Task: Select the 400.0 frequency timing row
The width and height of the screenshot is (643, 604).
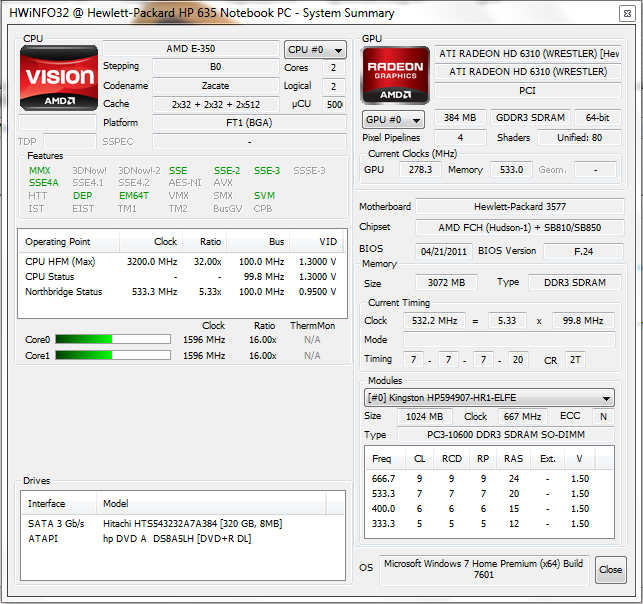Action: point(489,508)
